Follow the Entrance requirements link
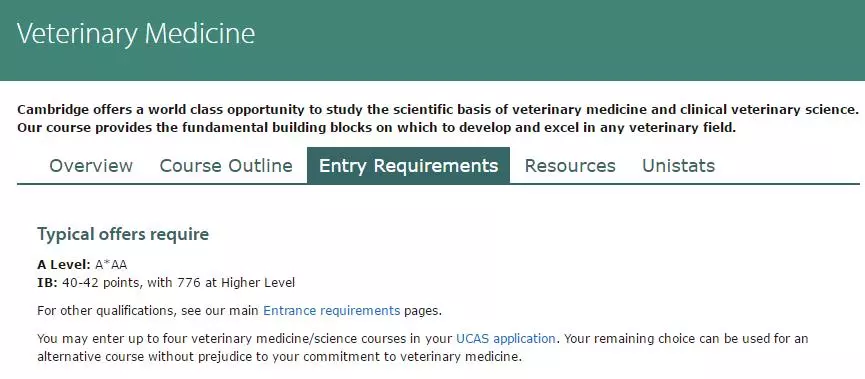This screenshot has height=379, width=865. click(332, 311)
